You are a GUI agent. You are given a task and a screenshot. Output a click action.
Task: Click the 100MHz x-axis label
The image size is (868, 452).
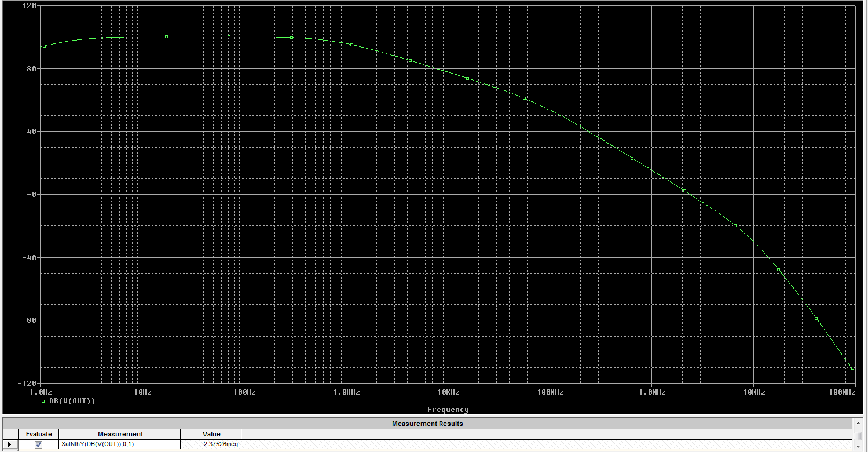(x=841, y=392)
